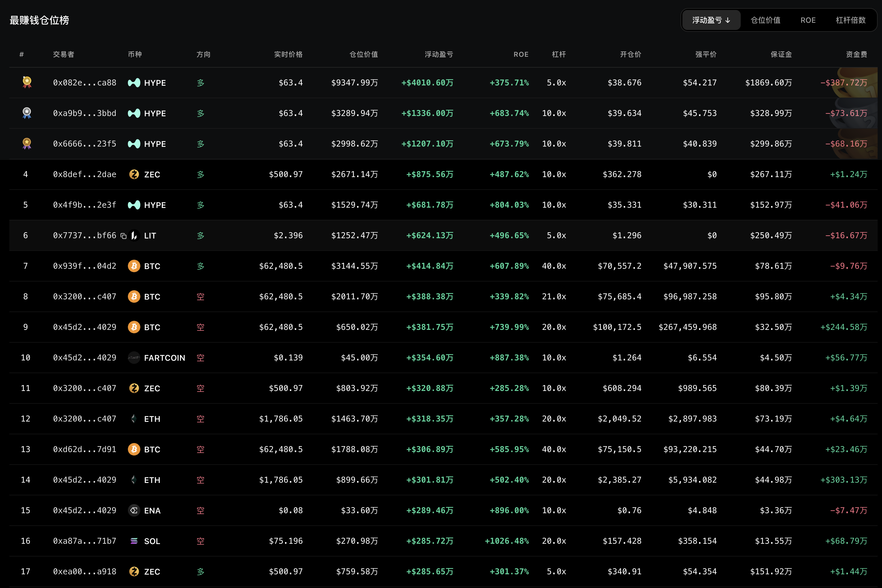Select row 12 ETH position
882x588 pixels.
443,419
